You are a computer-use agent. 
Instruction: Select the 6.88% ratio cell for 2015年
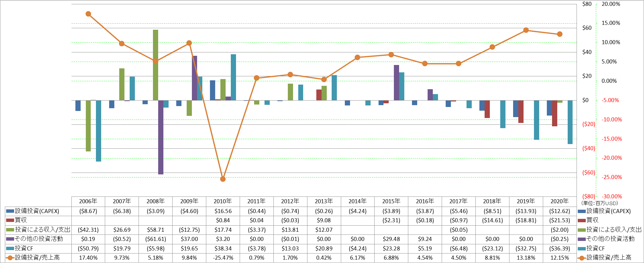pyautogui.click(x=391, y=258)
